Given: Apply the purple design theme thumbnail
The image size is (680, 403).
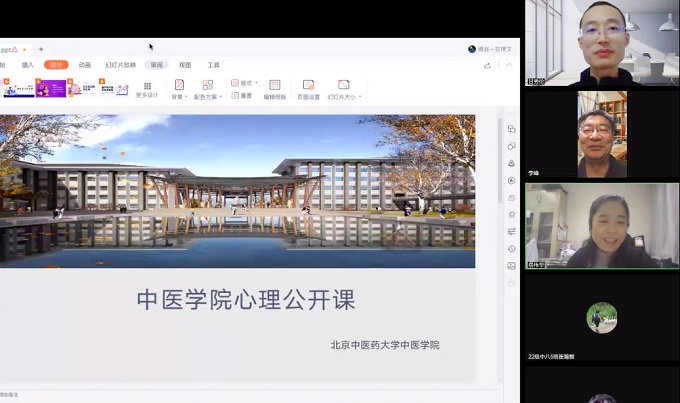Looking at the screenshot, I should [51, 89].
